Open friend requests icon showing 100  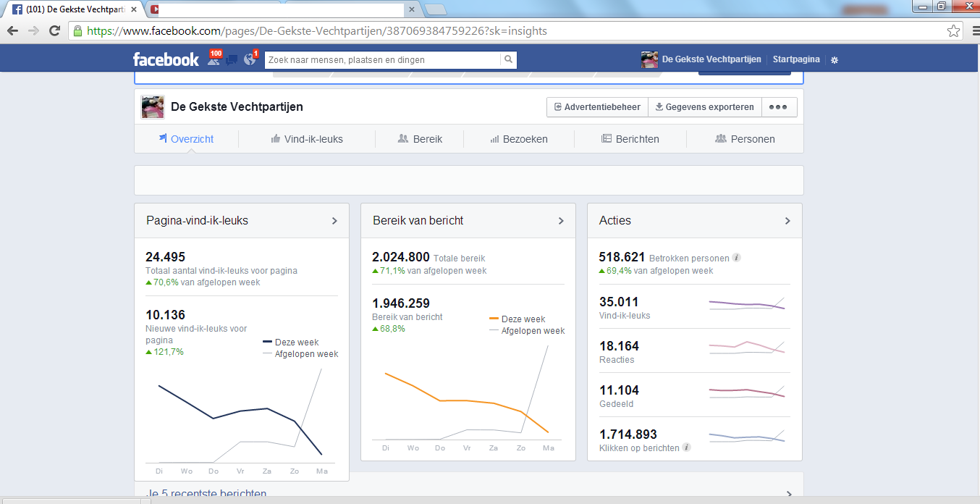214,59
